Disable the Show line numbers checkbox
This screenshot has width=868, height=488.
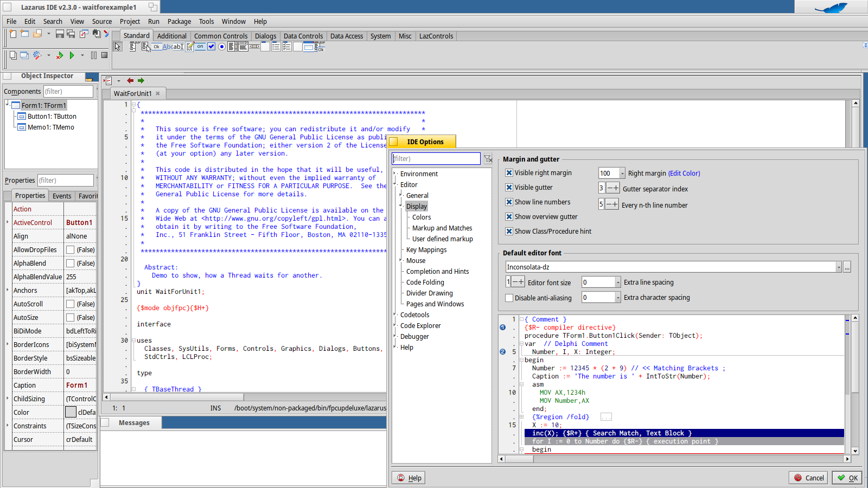coord(509,202)
